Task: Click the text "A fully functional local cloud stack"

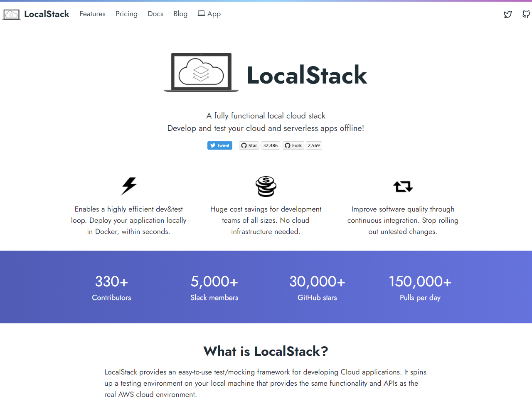Action: pyautogui.click(x=266, y=116)
